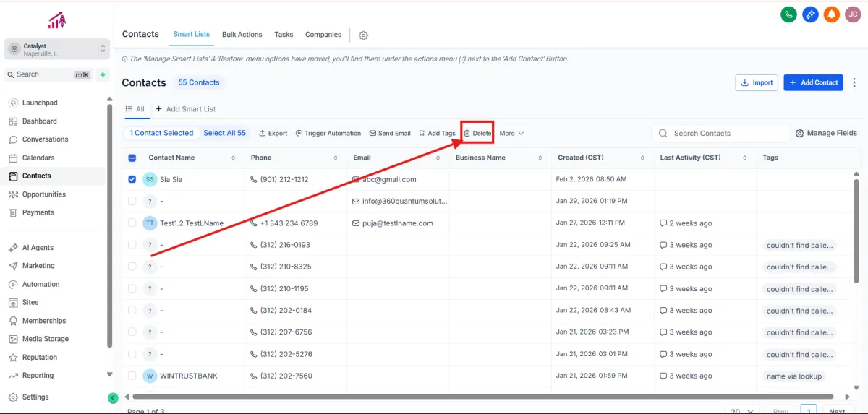Viewport: 868px width, 414px height.
Task: Click Add Tags in the bulk toolbar
Action: click(x=438, y=133)
